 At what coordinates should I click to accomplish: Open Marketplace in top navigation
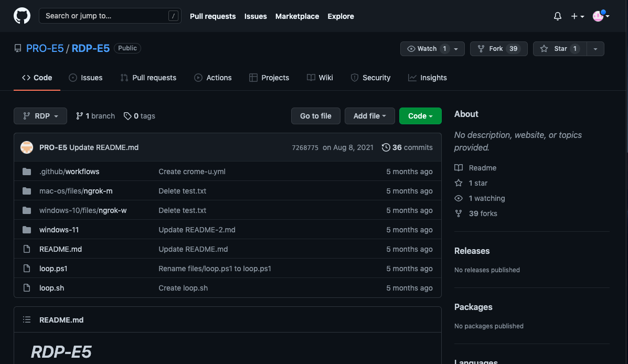pyautogui.click(x=297, y=16)
